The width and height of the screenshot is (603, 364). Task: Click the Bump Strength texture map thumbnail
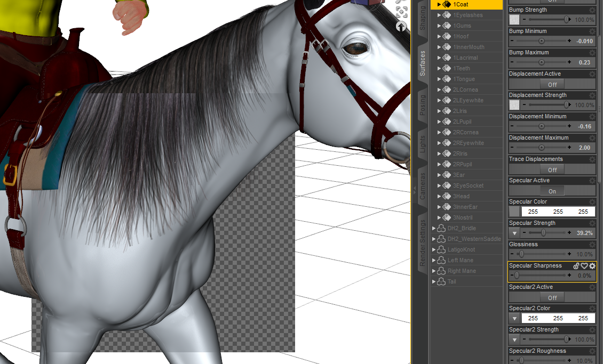[514, 20]
